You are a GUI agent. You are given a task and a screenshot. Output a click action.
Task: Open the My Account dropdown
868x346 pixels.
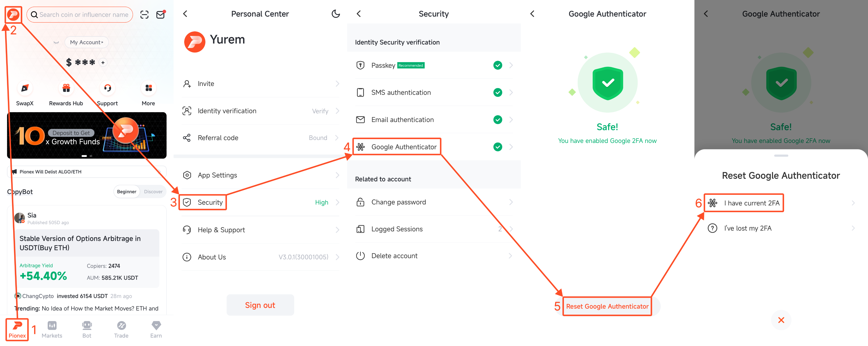pos(87,42)
